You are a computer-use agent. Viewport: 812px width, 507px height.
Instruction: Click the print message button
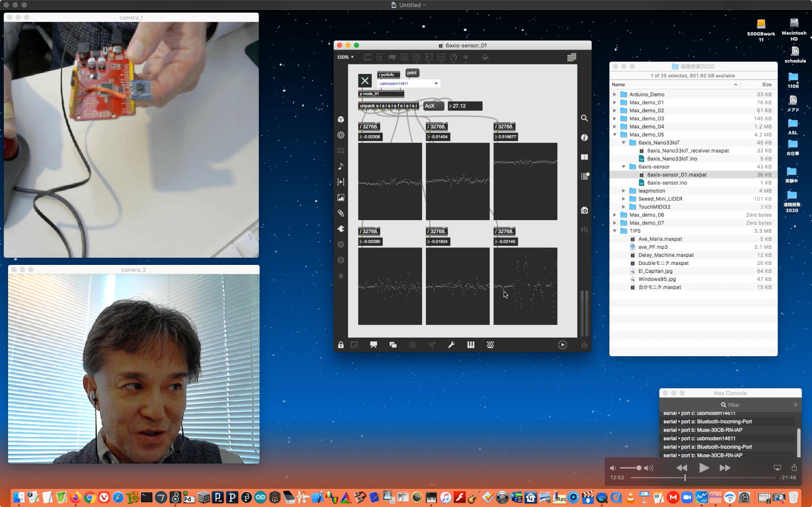pyautogui.click(x=412, y=73)
